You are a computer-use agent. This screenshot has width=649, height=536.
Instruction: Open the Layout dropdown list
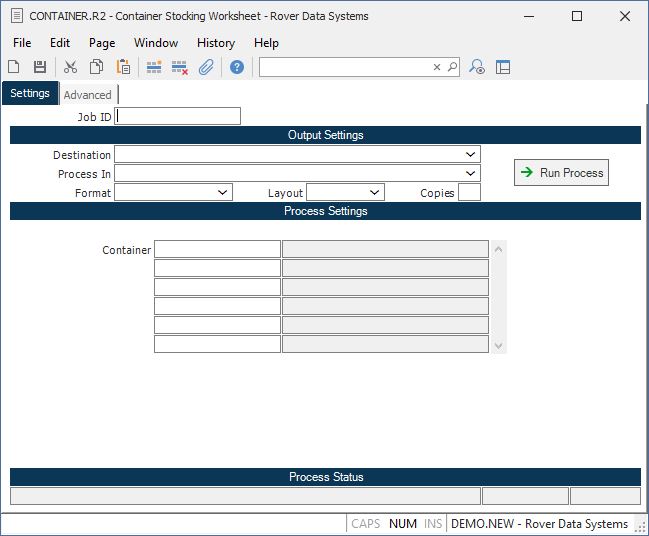[374, 192]
